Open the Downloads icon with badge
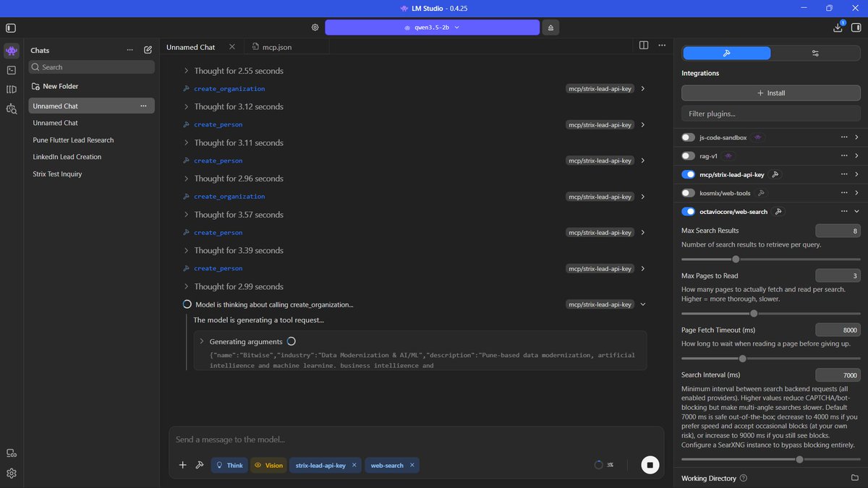 click(838, 27)
